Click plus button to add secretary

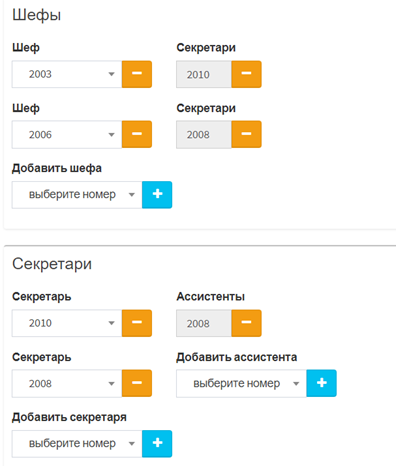157,444
